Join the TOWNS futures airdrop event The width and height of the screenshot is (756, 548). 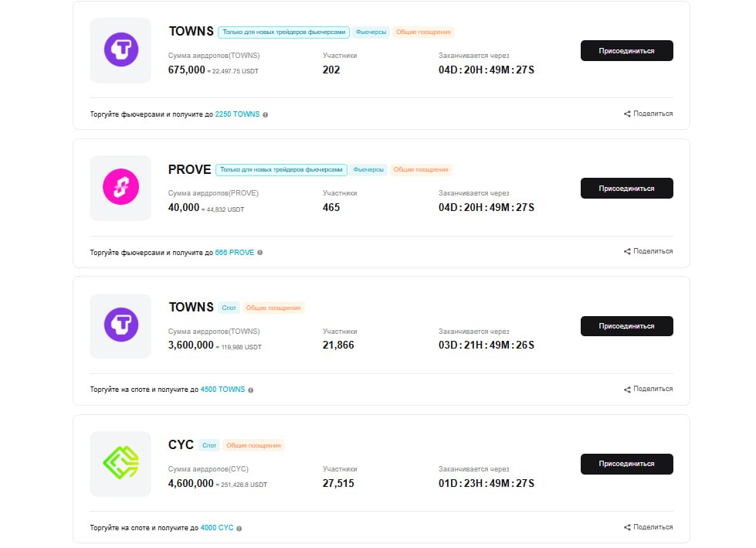(x=627, y=51)
